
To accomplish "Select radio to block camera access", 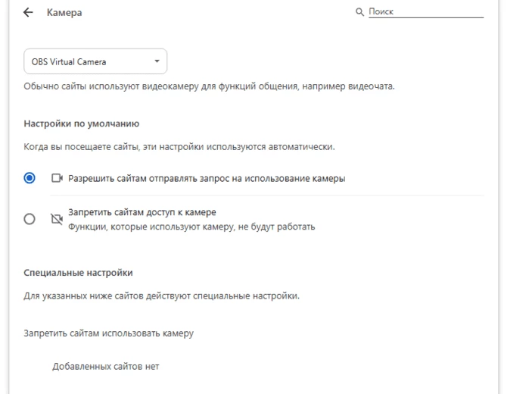I will coord(30,219).
